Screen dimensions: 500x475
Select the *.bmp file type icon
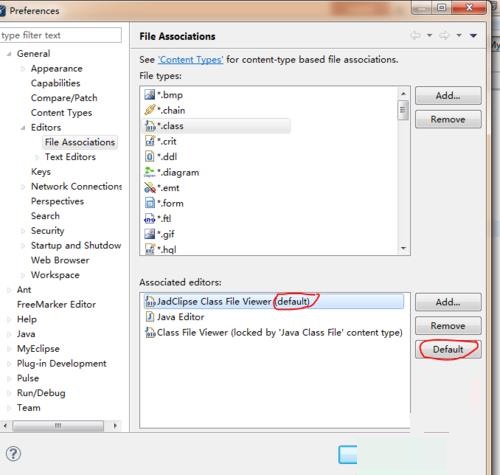point(150,95)
